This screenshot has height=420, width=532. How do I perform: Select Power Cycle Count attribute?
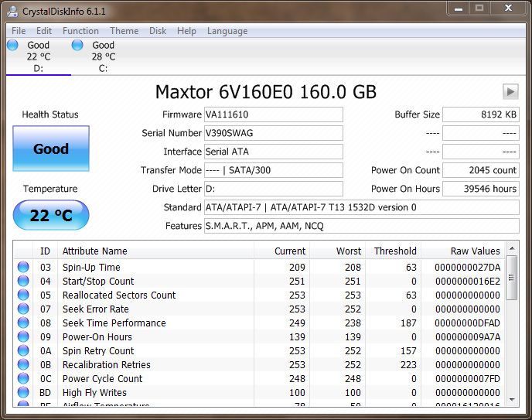pos(103,378)
